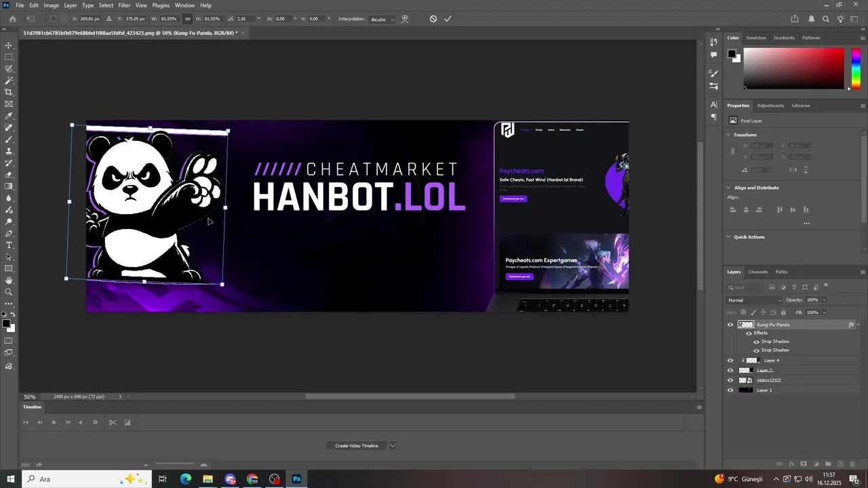Add a layer mask

click(x=804, y=464)
